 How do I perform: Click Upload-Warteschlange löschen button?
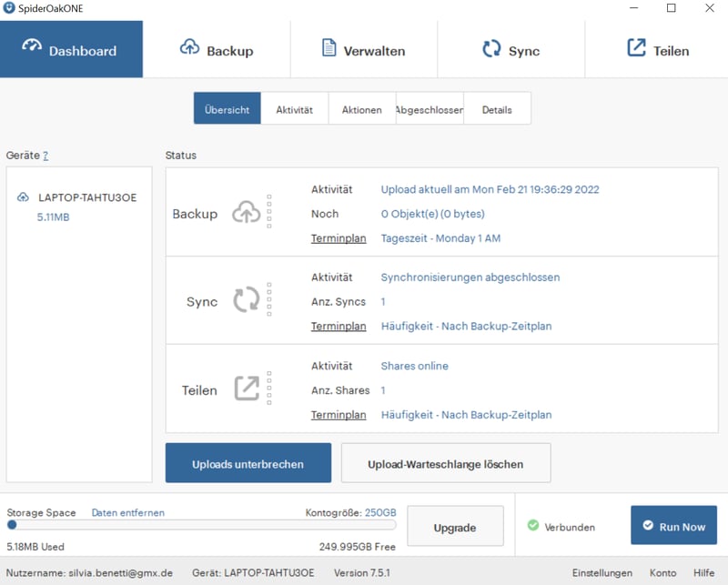445,464
